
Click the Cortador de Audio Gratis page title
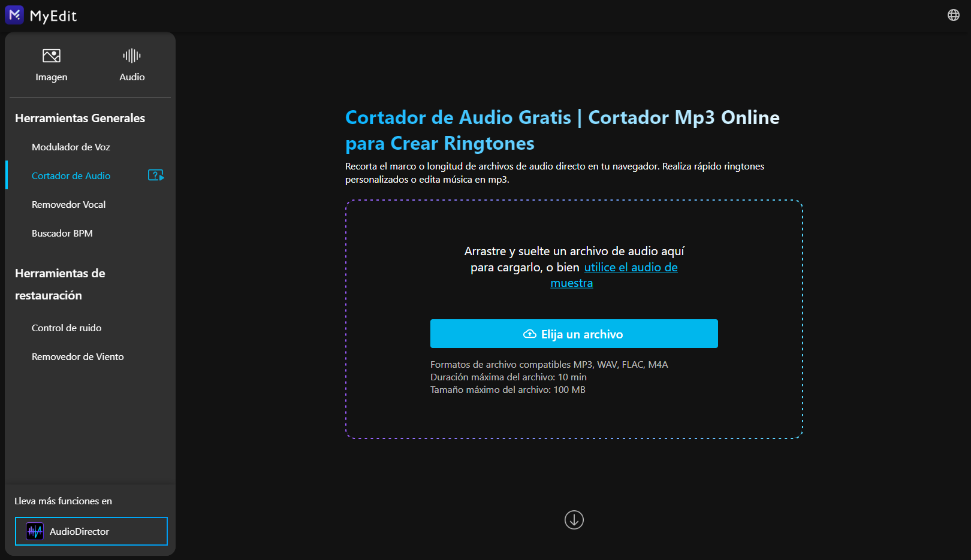point(562,130)
